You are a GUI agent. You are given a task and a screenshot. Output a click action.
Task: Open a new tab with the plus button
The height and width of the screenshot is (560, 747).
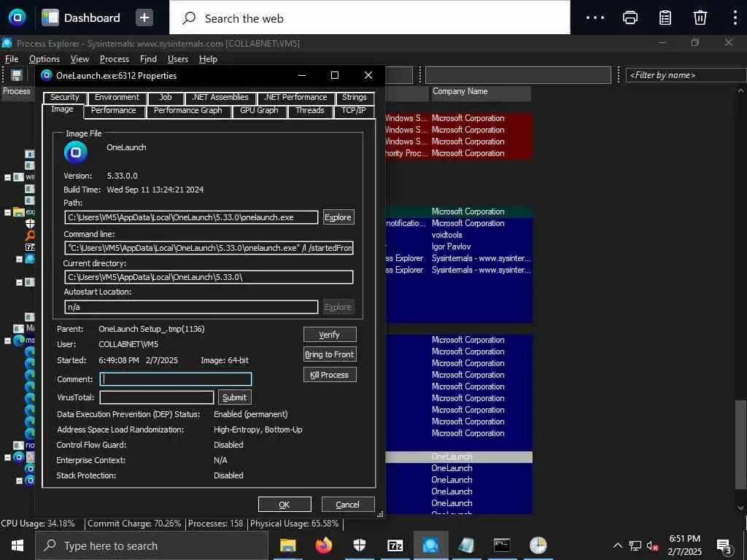pos(144,18)
